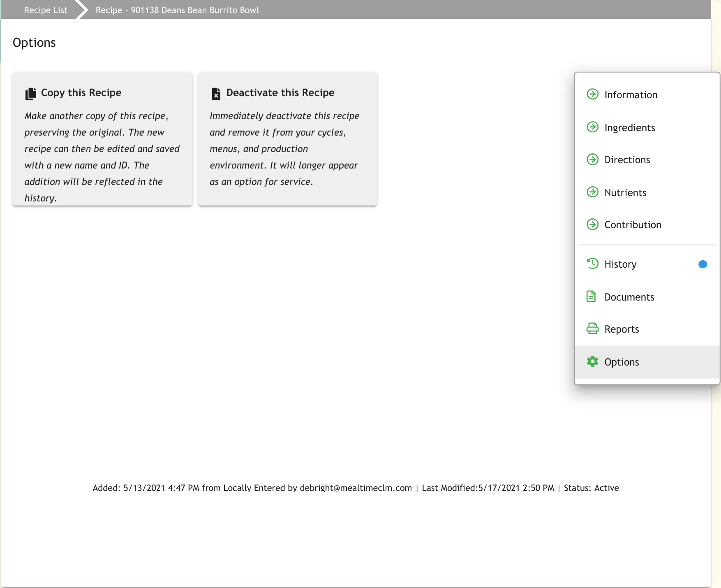Click the Last Modified 5/17/2021 2:50 PM text
721x588 pixels.
[488, 488]
